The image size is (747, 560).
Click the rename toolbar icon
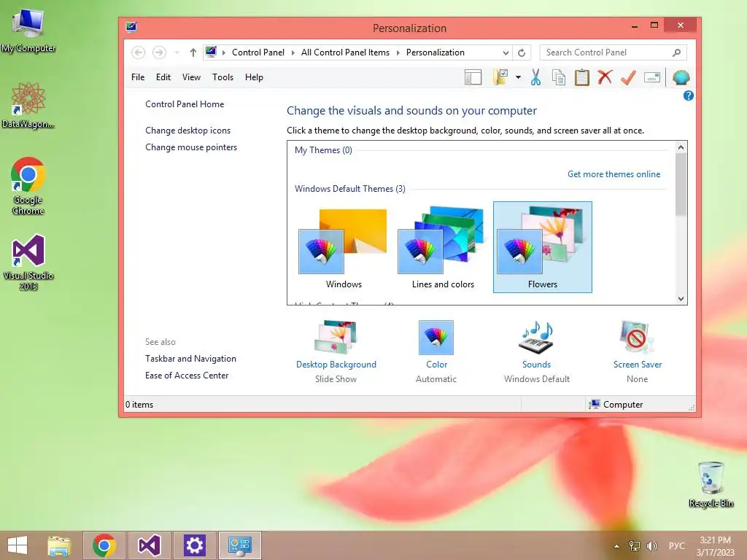point(651,77)
